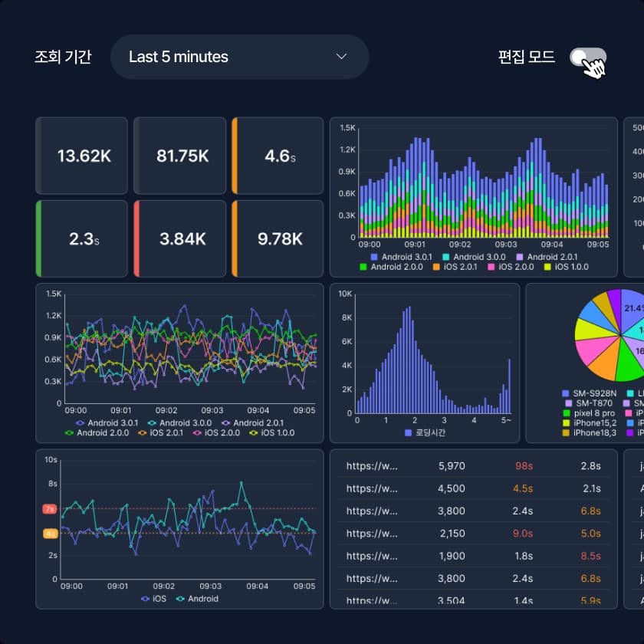644x644 pixels.
Task: Click the chevron arrow in the 조회 기간 selector
Action: pyautogui.click(x=342, y=57)
